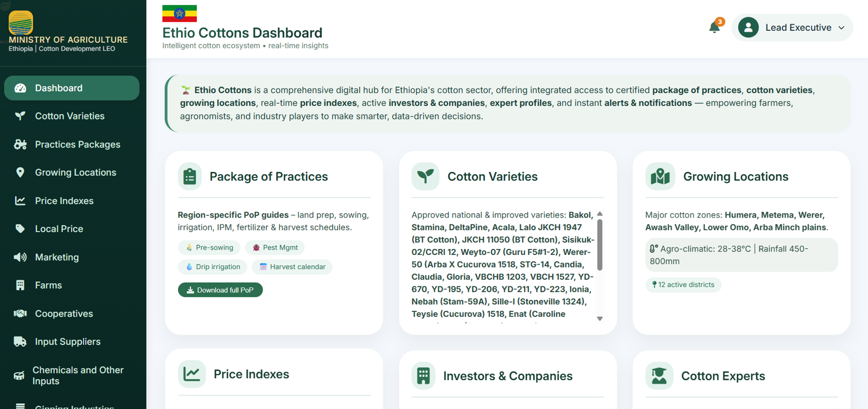Click the scroll-down arrow in Cotton Varieties card
This screenshot has height=409, width=868.
pos(599,318)
